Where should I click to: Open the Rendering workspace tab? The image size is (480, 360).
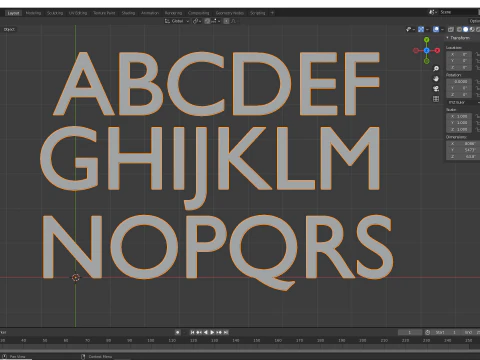point(173,13)
